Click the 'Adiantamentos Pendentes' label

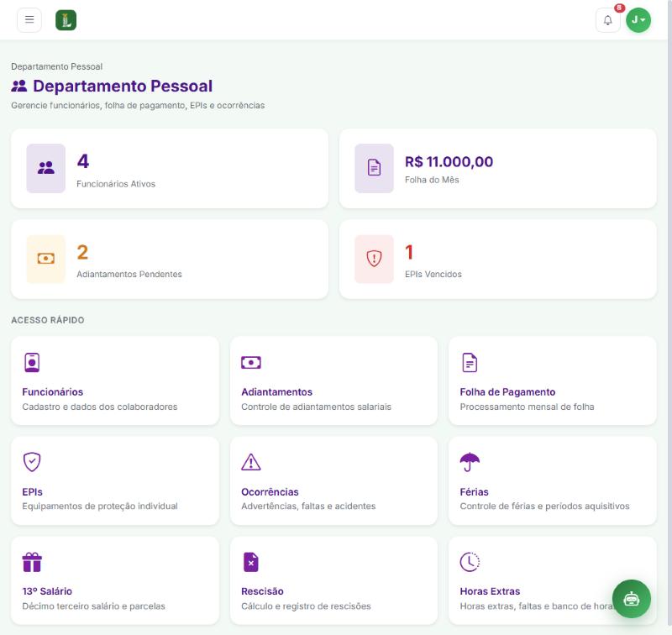pos(129,274)
